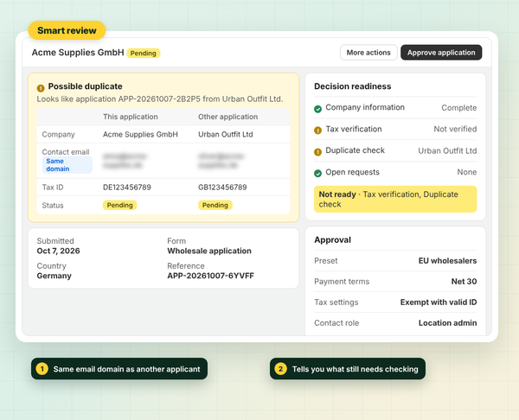Click Tax ID value GB123456789
This screenshot has width=519, height=420.
[x=222, y=188]
